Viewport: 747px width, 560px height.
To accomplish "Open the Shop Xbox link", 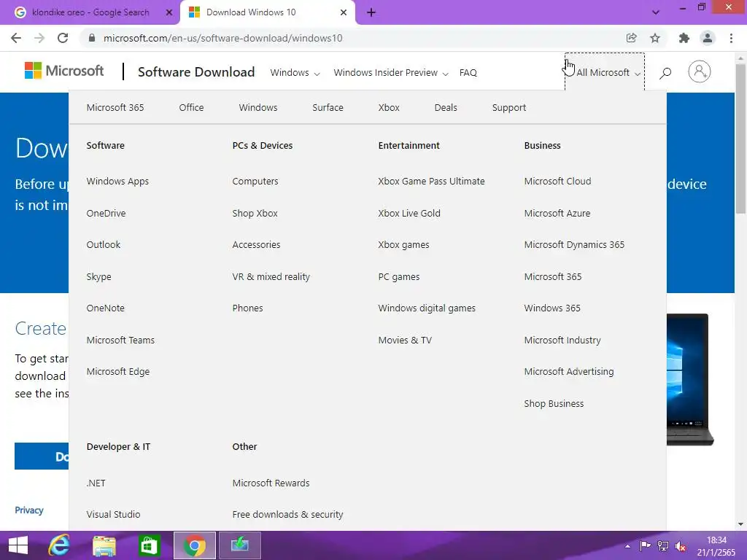I will coord(255,214).
